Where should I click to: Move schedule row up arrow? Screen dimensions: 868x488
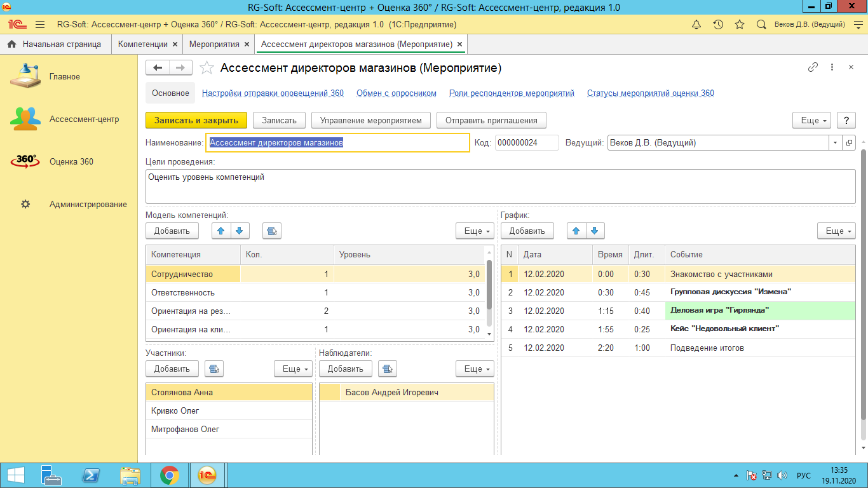pos(576,231)
